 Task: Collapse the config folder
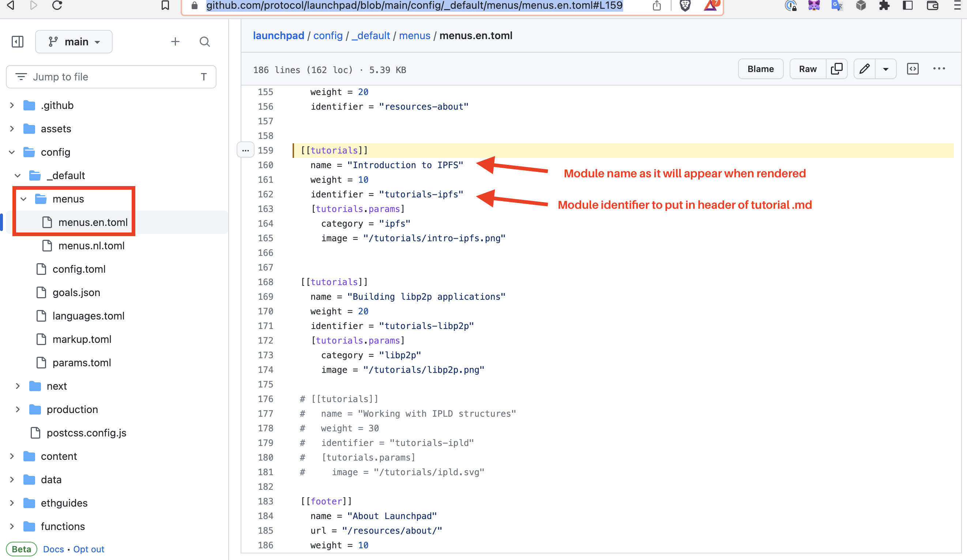(12, 152)
